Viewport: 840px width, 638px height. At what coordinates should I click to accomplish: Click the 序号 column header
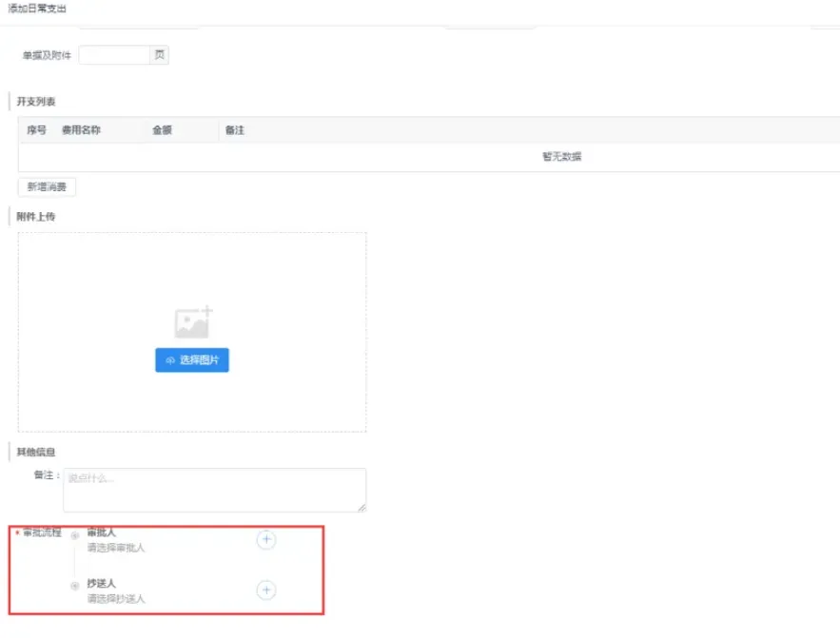(36, 130)
